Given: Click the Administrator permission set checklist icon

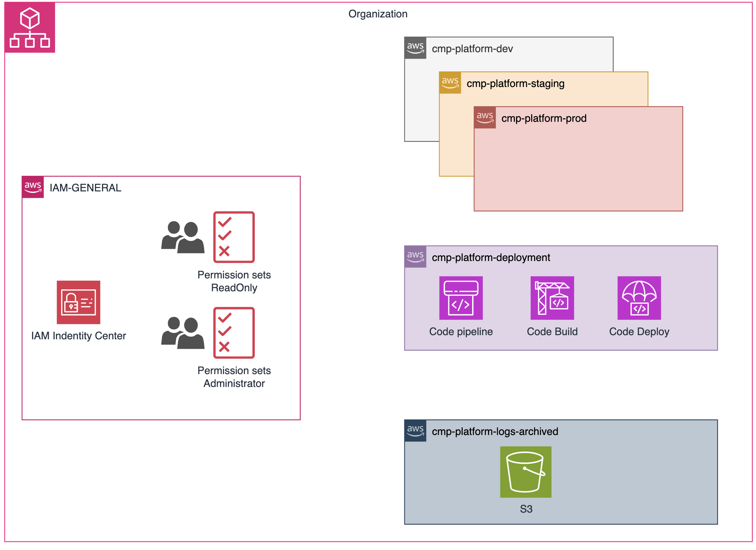Looking at the screenshot, I should 234,332.
